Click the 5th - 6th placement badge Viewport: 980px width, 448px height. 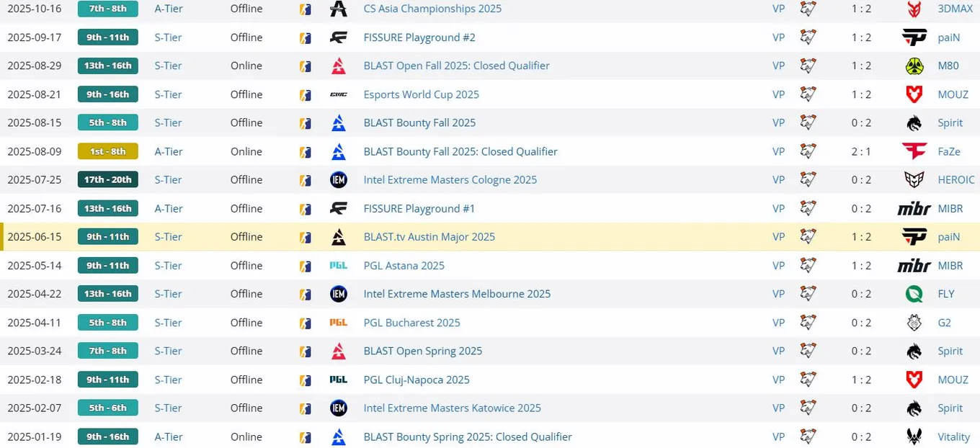(x=108, y=408)
